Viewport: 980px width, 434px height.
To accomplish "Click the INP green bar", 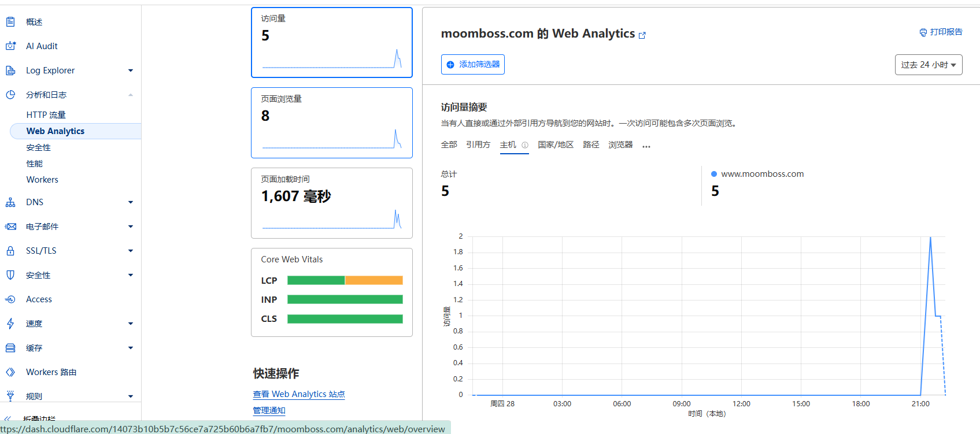I will [345, 299].
